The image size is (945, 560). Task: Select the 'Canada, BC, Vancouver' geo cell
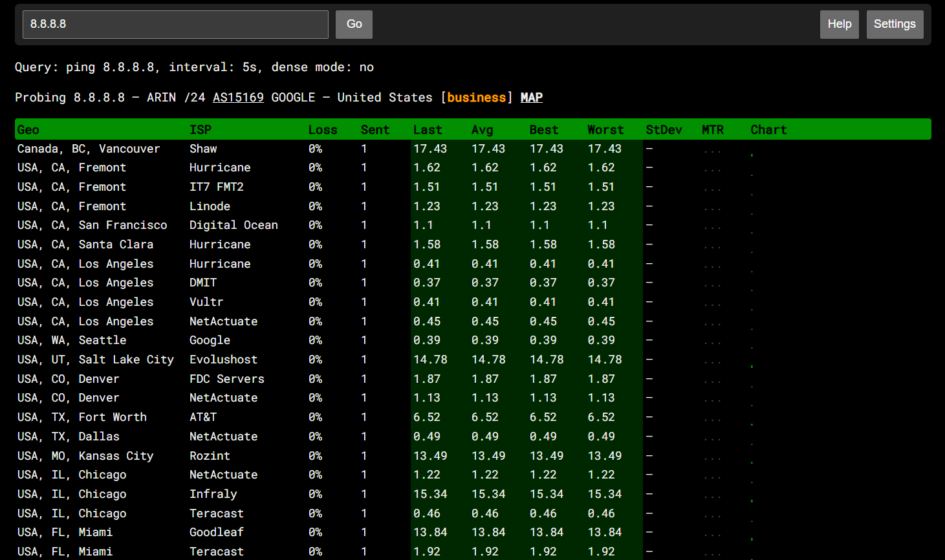click(x=89, y=149)
